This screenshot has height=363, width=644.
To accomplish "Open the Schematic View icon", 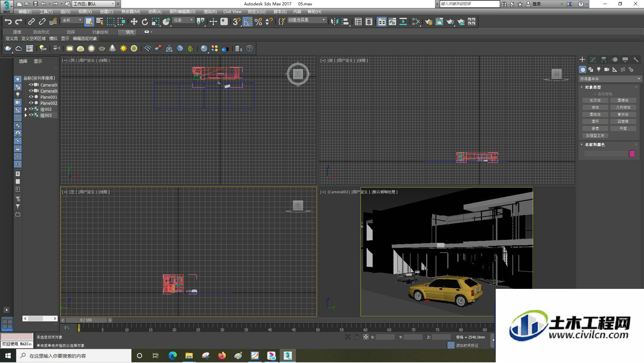I will click(x=403, y=22).
